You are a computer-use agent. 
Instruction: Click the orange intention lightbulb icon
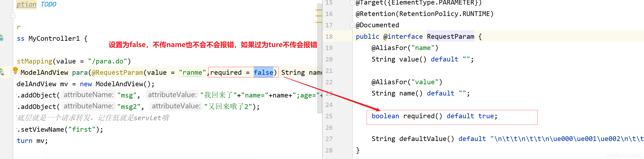[15, 70]
